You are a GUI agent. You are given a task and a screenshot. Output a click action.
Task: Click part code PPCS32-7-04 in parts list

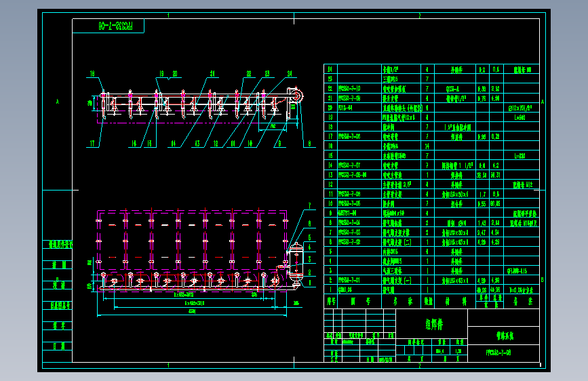[349, 222]
